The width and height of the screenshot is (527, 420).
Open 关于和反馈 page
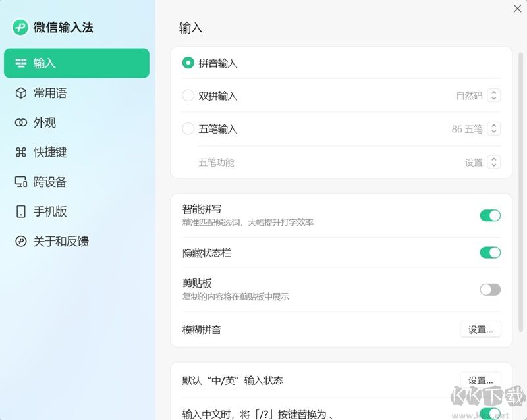click(x=76, y=241)
